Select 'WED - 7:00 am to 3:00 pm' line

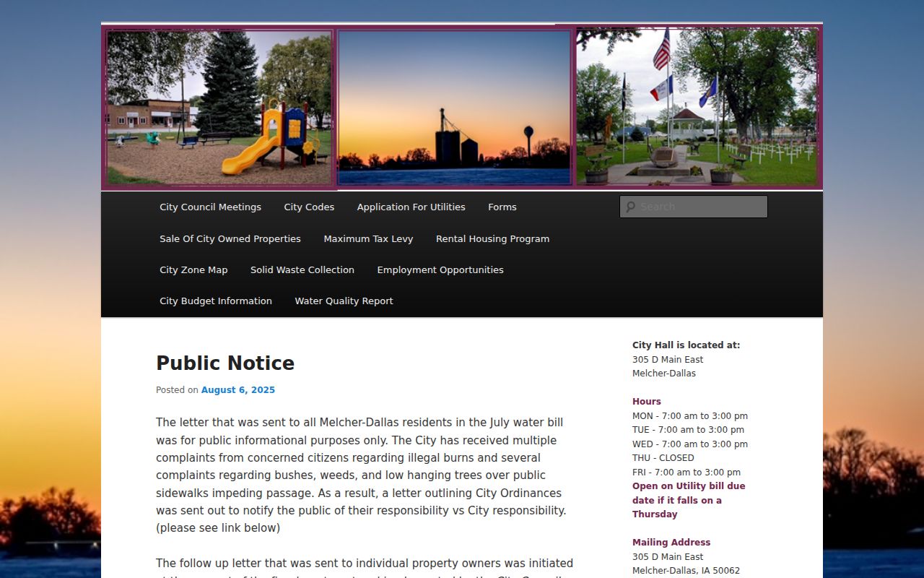click(690, 444)
